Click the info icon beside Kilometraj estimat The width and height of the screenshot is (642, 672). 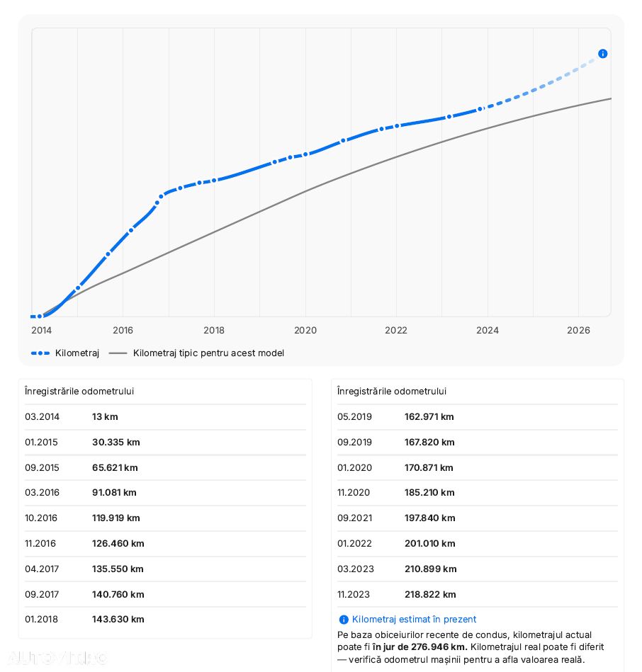[343, 620]
